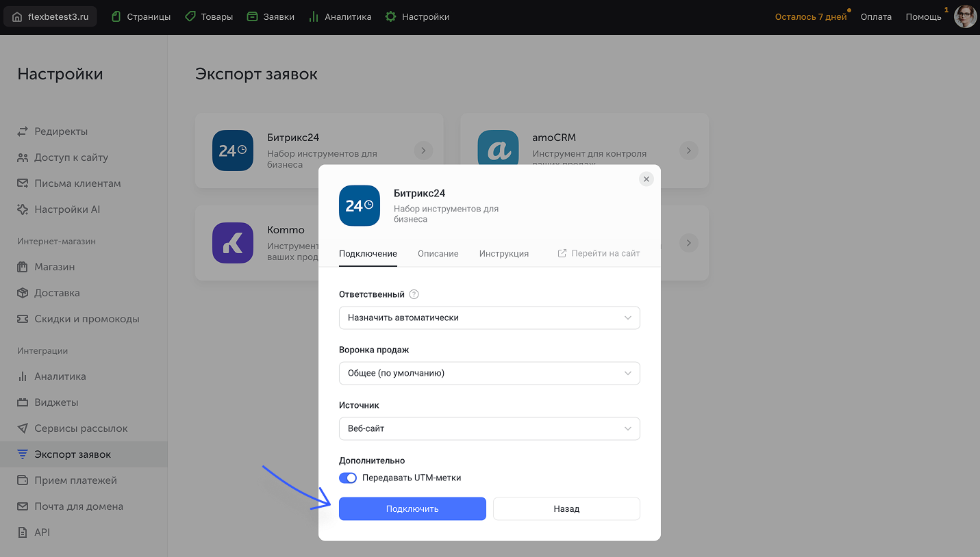The width and height of the screenshot is (980, 557).
Task: Click the amoCRM logo icon
Action: point(498,151)
